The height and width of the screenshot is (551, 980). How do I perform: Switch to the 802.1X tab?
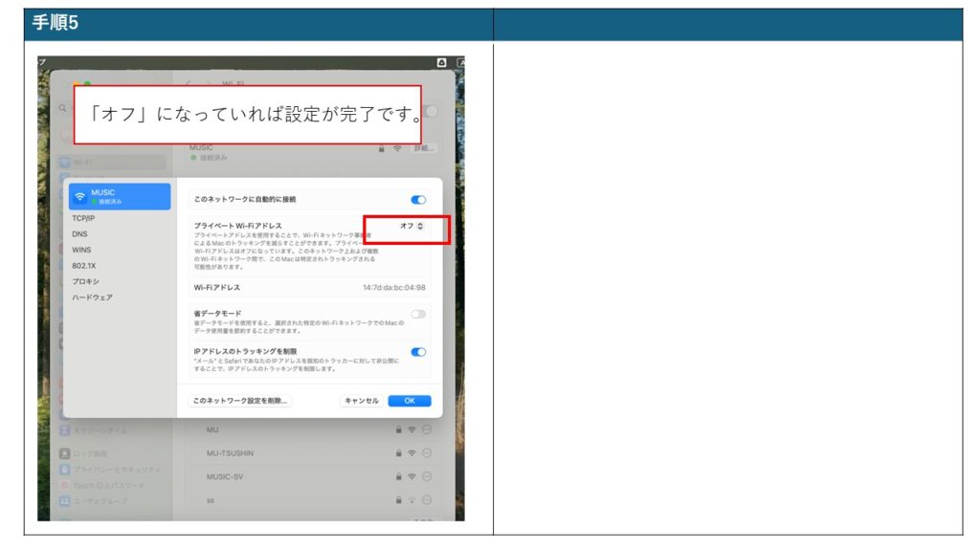(x=84, y=265)
